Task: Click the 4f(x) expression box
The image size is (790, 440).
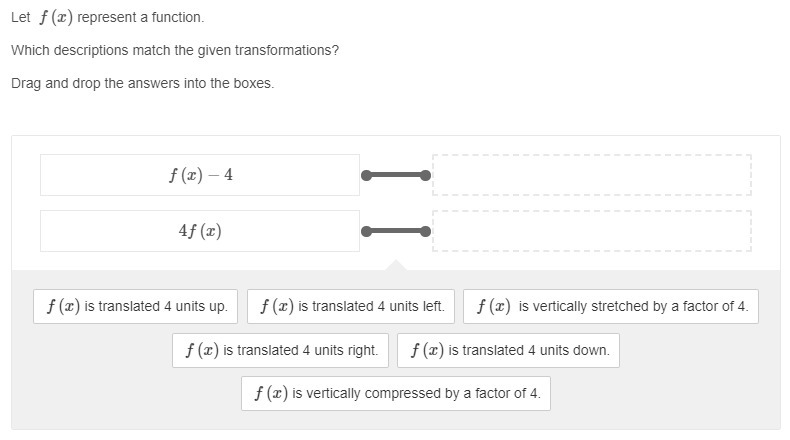Action: click(x=200, y=231)
